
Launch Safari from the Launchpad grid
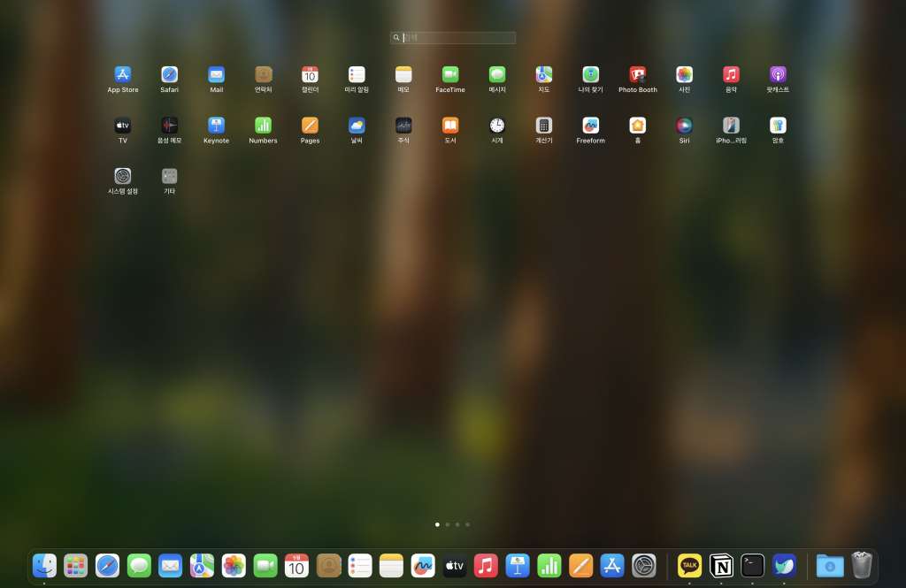tap(169, 75)
